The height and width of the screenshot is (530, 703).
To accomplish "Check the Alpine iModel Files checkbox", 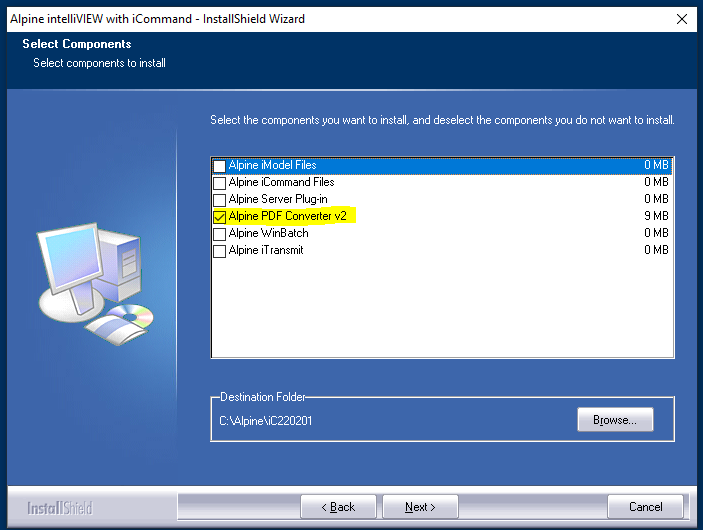I will pos(219,166).
